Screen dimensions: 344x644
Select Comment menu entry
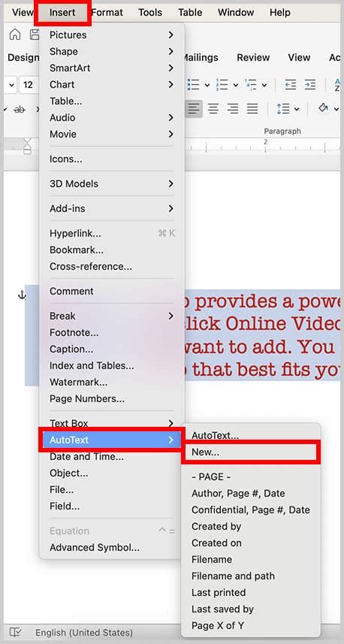pyautogui.click(x=112, y=292)
